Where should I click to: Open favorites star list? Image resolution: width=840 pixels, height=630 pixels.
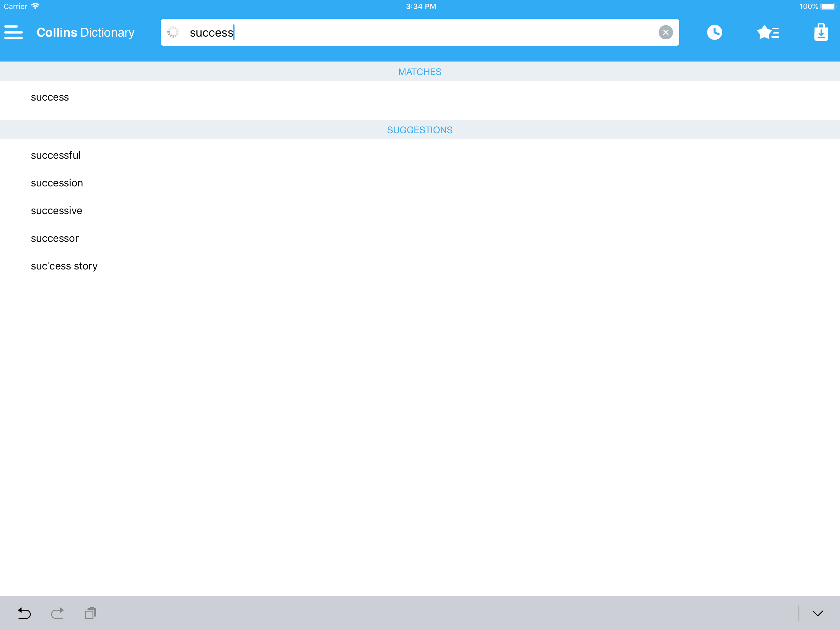[x=767, y=32]
